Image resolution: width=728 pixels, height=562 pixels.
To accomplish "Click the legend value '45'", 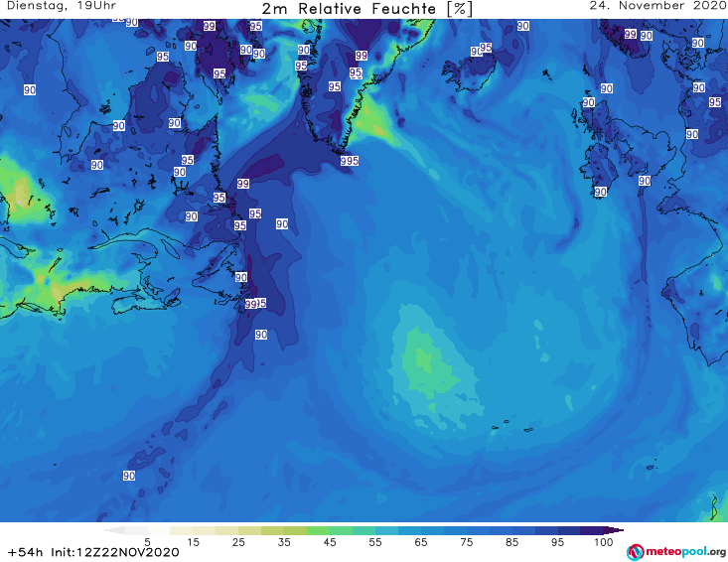I will (x=330, y=542).
